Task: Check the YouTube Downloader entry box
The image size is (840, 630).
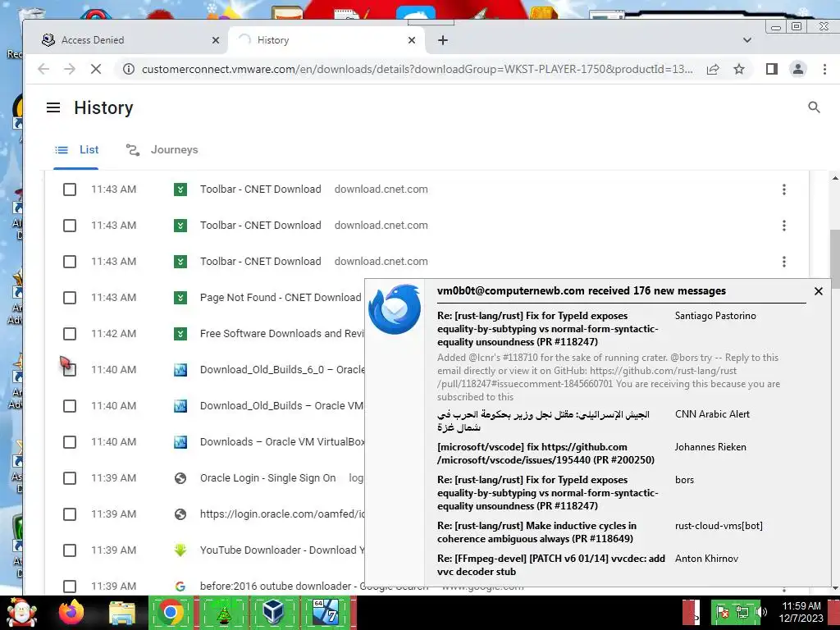Action: [70, 550]
